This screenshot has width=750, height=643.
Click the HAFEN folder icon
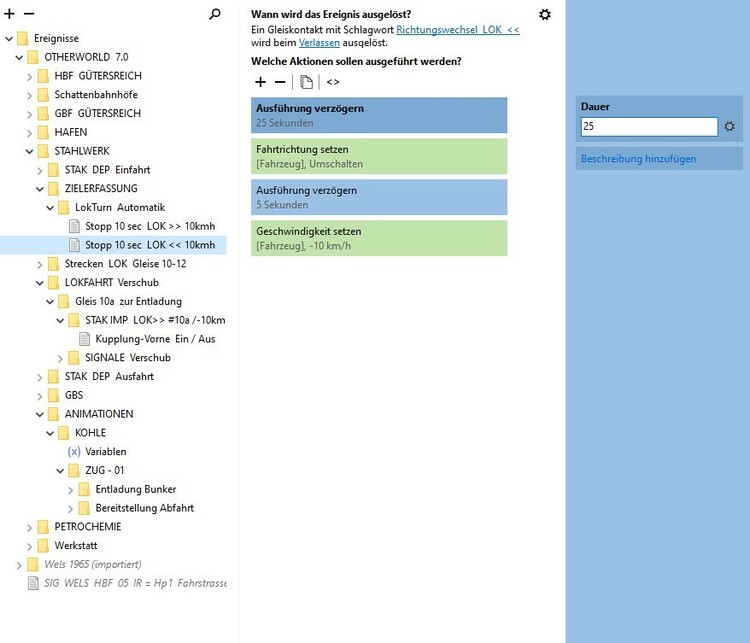[x=43, y=132]
